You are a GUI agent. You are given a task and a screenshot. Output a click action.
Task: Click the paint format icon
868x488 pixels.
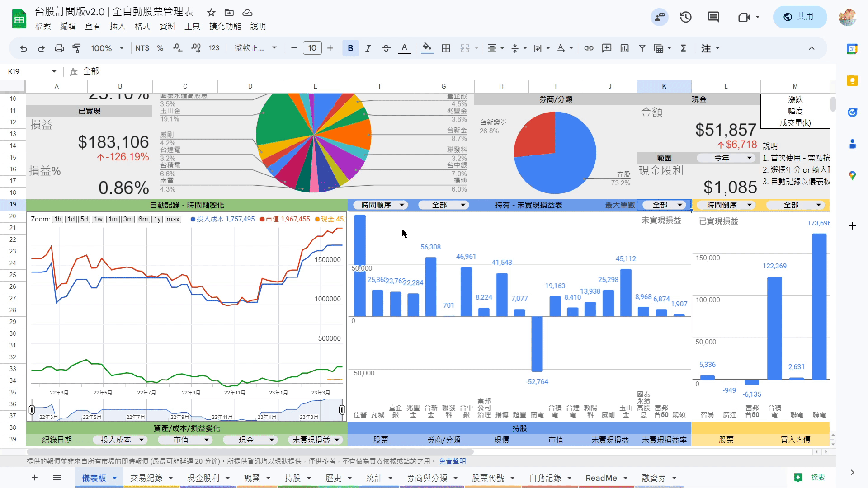pyautogui.click(x=77, y=48)
